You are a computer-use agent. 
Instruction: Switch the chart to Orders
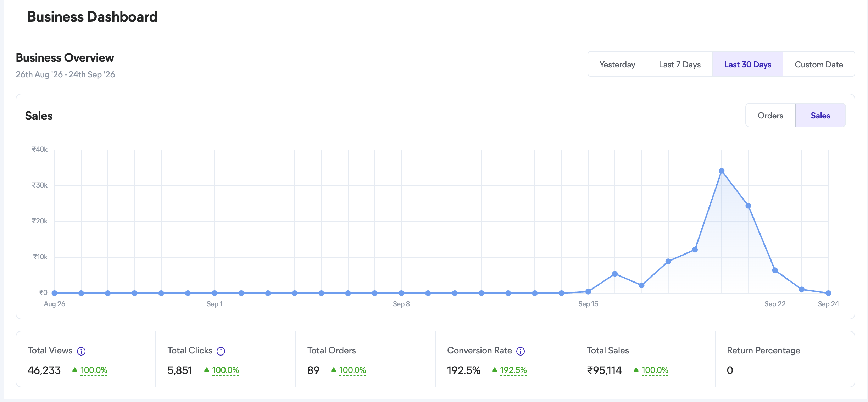pyautogui.click(x=770, y=115)
